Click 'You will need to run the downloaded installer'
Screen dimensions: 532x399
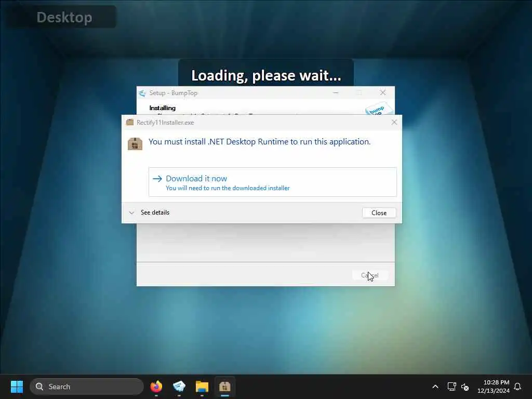point(228,188)
